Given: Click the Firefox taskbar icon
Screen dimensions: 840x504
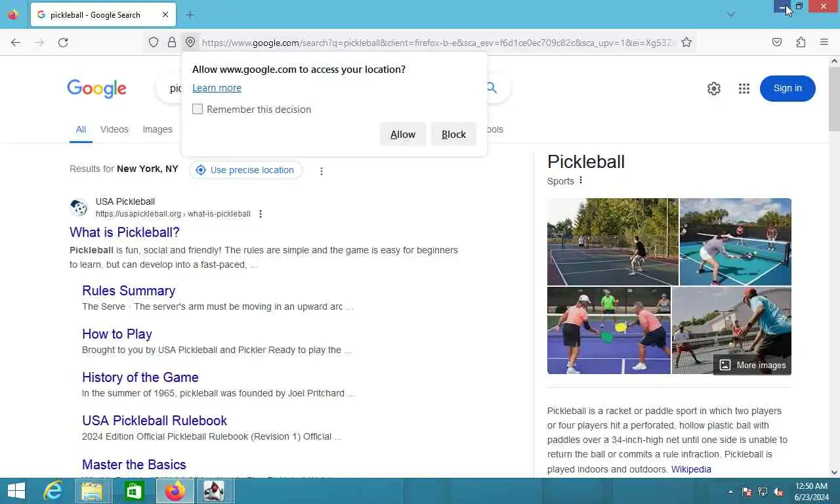Looking at the screenshot, I should 175,491.
